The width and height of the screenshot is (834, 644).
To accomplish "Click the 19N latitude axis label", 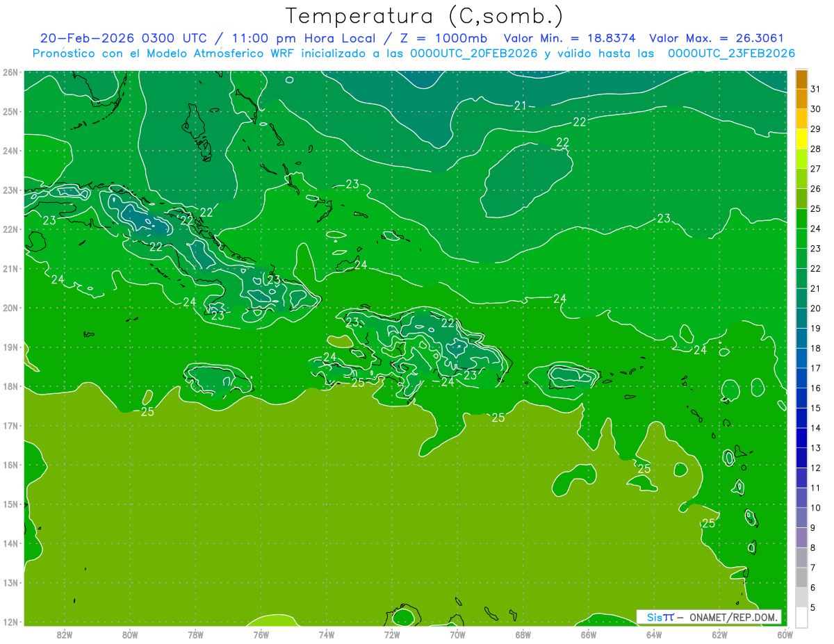I will (x=10, y=347).
